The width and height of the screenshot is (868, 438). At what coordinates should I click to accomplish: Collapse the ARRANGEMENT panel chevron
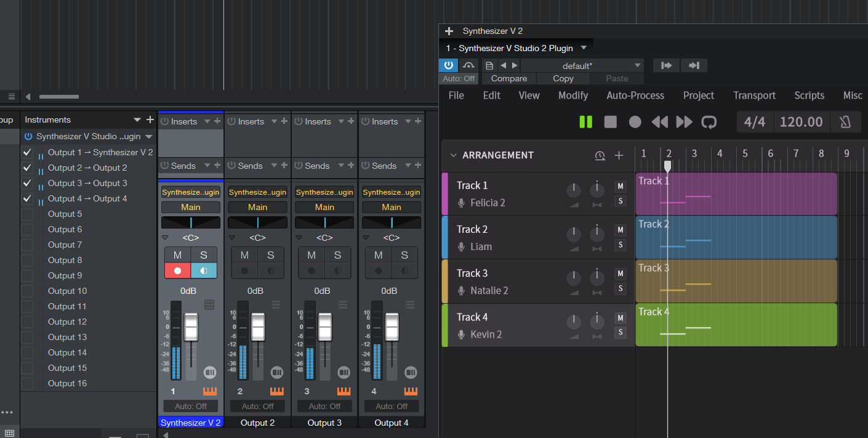tap(454, 155)
